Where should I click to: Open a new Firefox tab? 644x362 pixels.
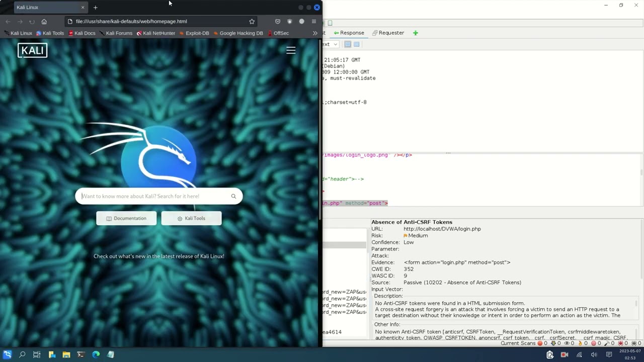(95, 7)
